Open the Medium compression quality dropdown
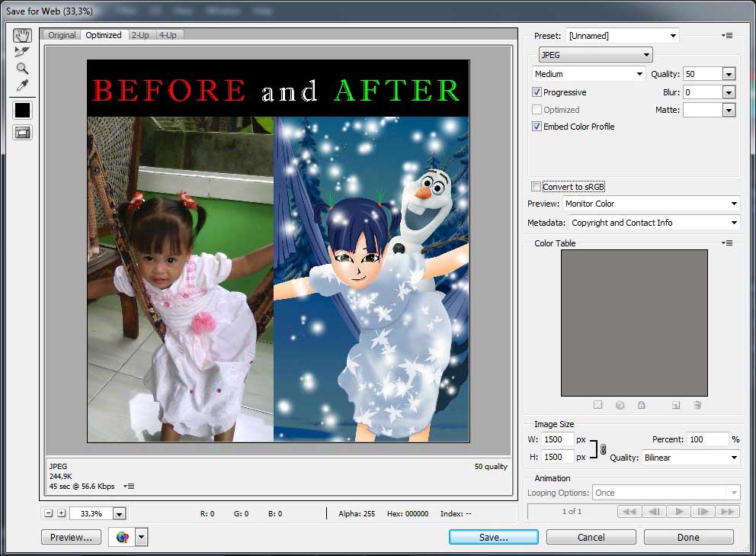This screenshot has width=756, height=556. [588, 74]
